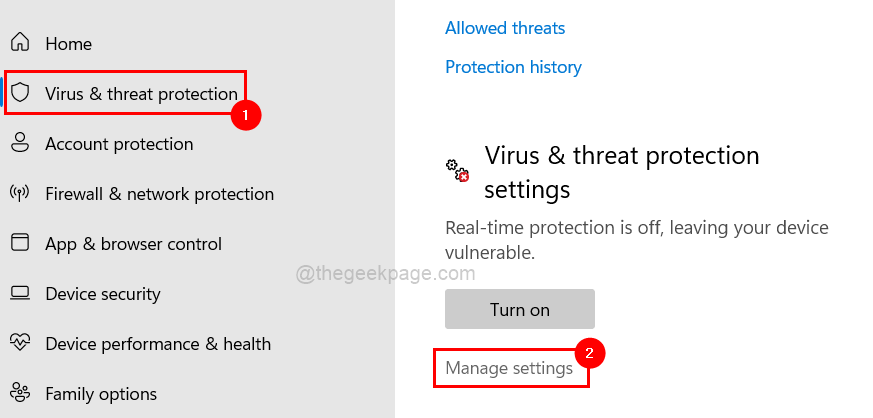Image resolution: width=873 pixels, height=418 pixels.
Task: Open Manage settings link
Action: (x=509, y=368)
